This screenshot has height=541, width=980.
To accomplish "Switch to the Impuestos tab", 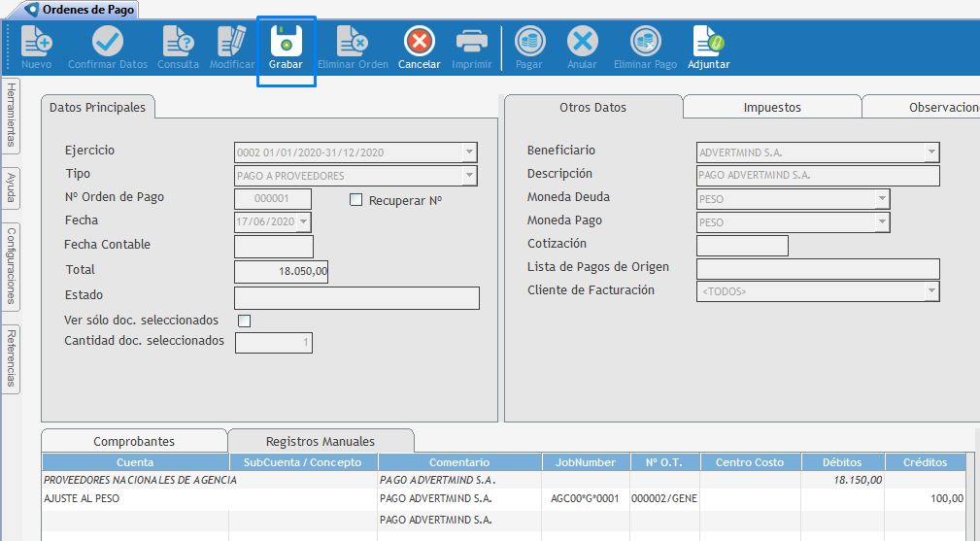I will click(771, 108).
